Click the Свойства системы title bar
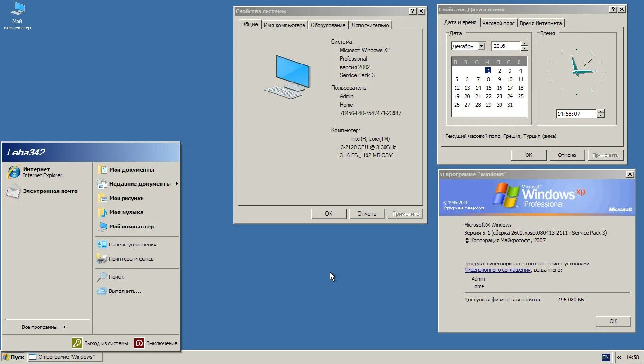 [x=330, y=11]
